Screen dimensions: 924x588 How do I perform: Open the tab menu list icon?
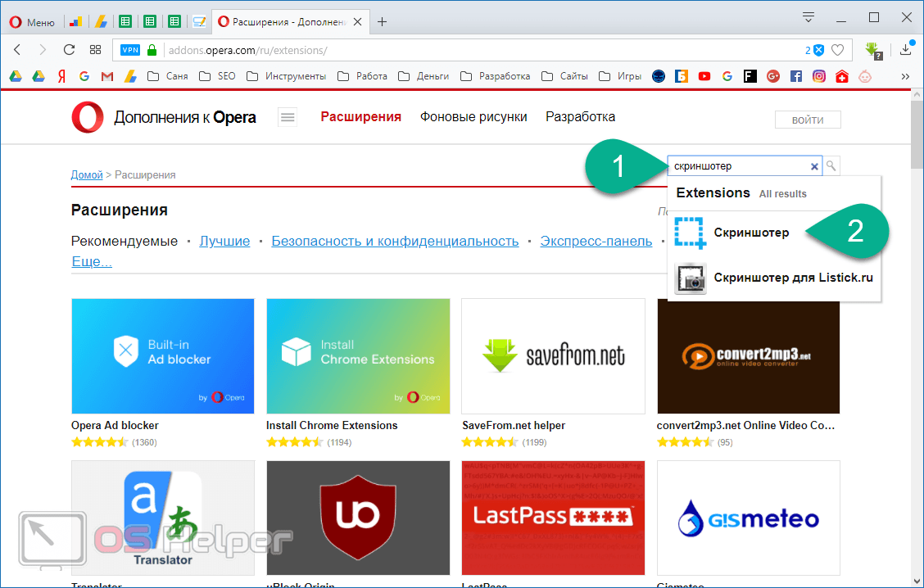(x=808, y=17)
